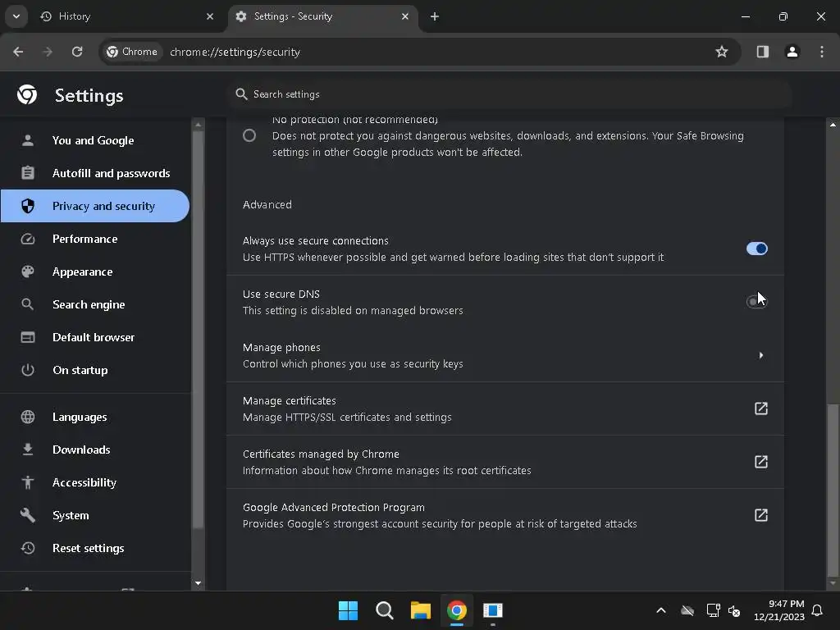The height and width of the screenshot is (630, 840).
Task: Click the sidebar scrollbar down arrow
Action: point(199,583)
